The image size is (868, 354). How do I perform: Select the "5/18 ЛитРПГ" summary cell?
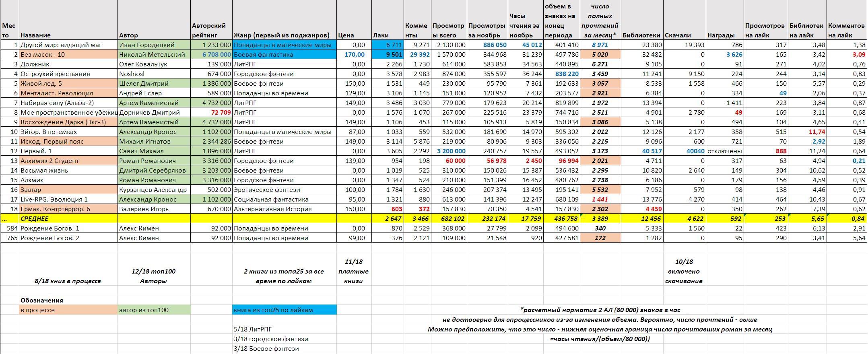[284, 329]
